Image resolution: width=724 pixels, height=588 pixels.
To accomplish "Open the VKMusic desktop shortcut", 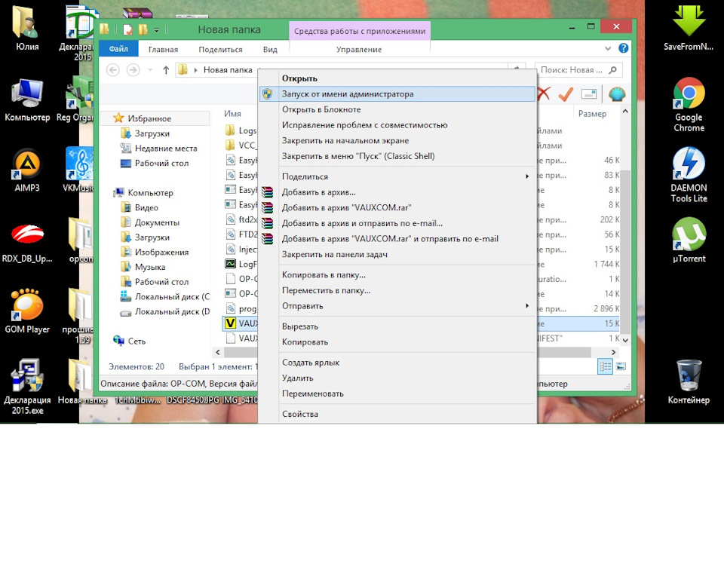I will pos(79,170).
